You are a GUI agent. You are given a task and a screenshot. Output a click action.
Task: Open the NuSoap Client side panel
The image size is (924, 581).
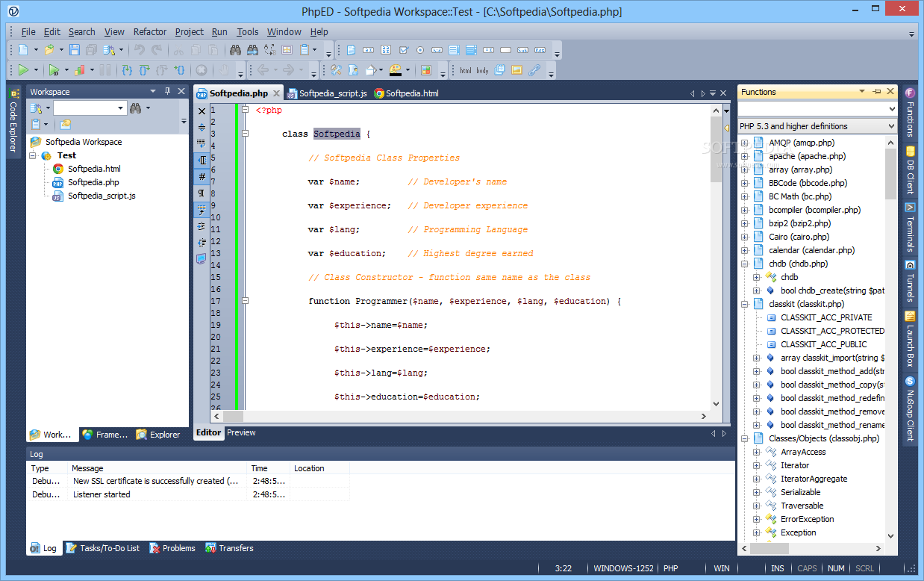[910, 408]
